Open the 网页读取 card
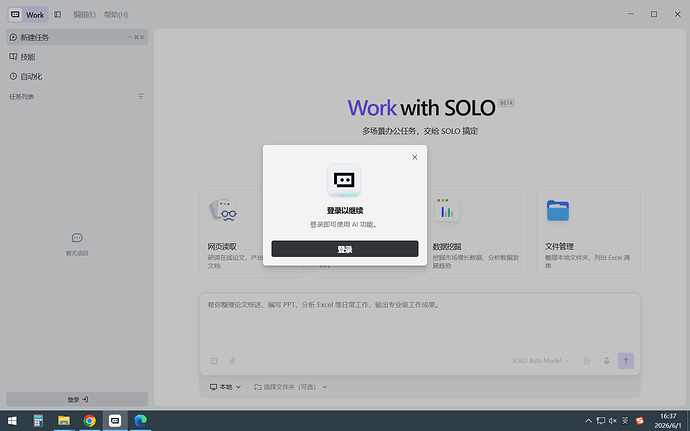690x431 pixels. (x=251, y=232)
